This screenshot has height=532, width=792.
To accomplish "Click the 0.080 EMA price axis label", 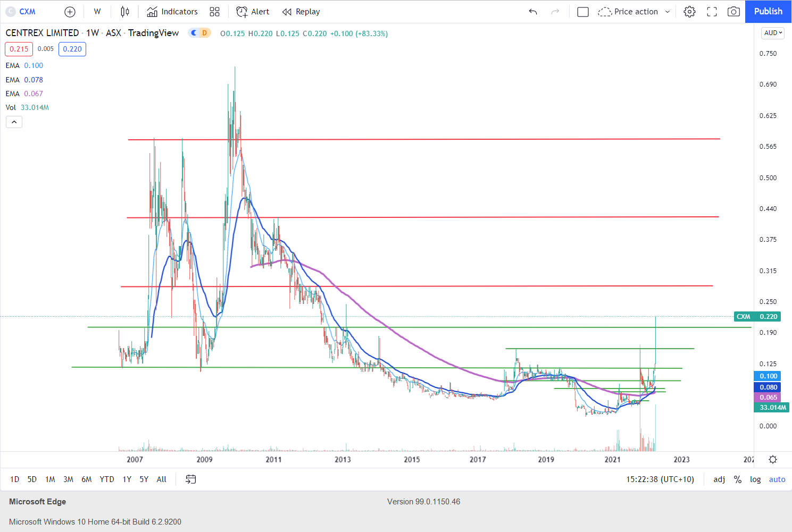I will tap(768, 387).
